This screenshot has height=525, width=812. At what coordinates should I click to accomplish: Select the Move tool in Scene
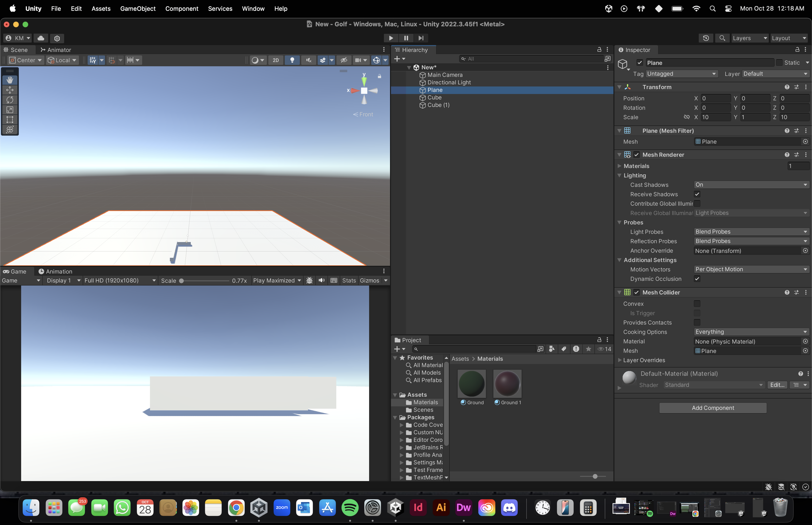[x=10, y=90]
